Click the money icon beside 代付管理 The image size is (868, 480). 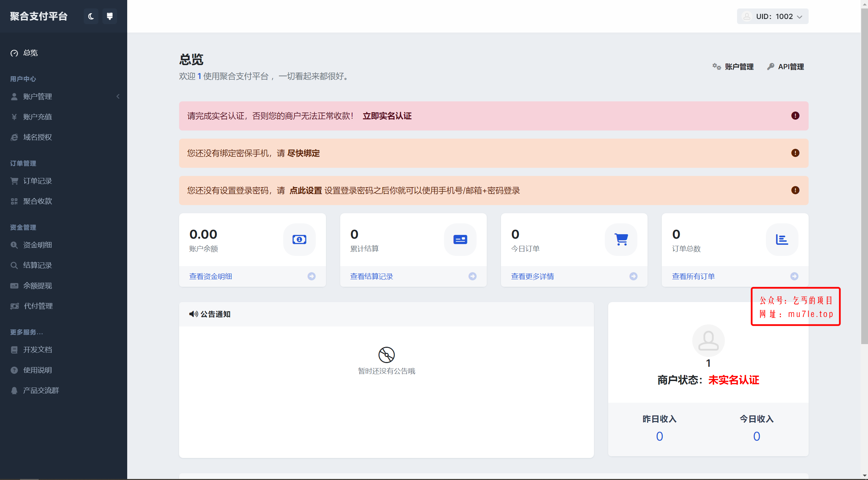coord(14,306)
